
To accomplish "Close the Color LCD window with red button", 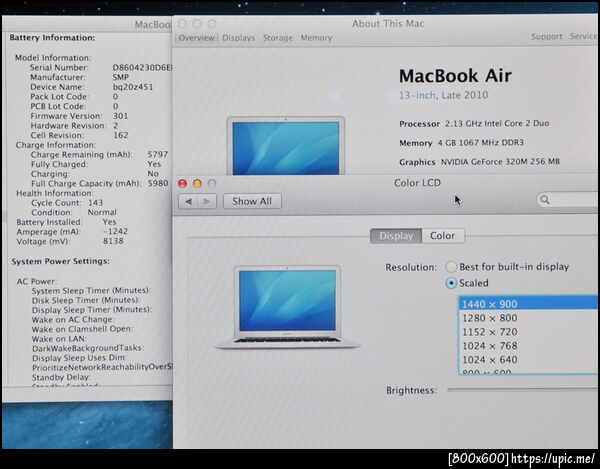I will point(183,184).
